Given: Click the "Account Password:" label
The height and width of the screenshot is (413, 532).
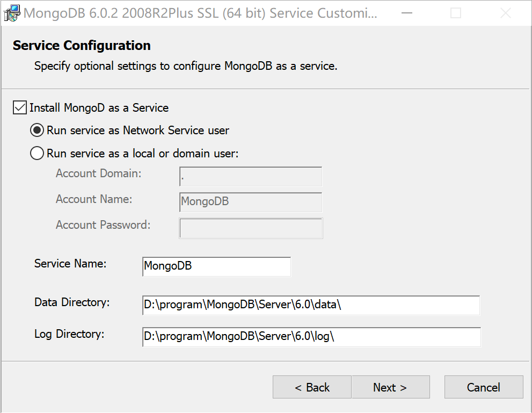Looking at the screenshot, I should [x=103, y=224].
